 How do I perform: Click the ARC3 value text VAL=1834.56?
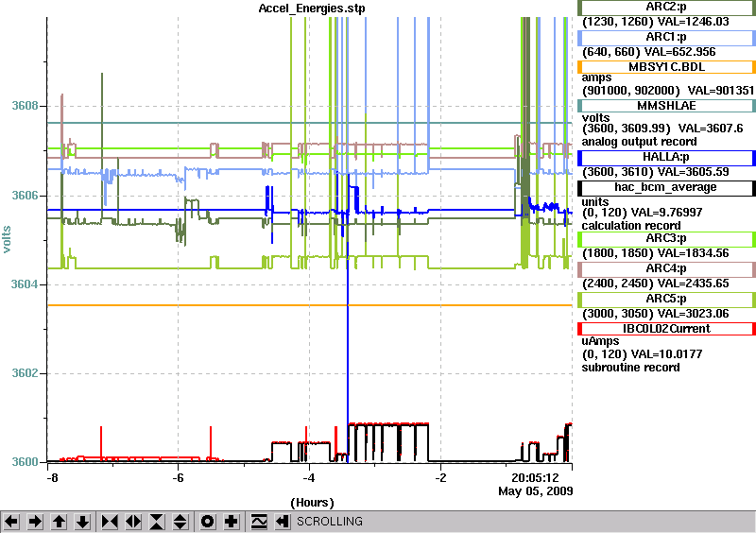coord(694,253)
